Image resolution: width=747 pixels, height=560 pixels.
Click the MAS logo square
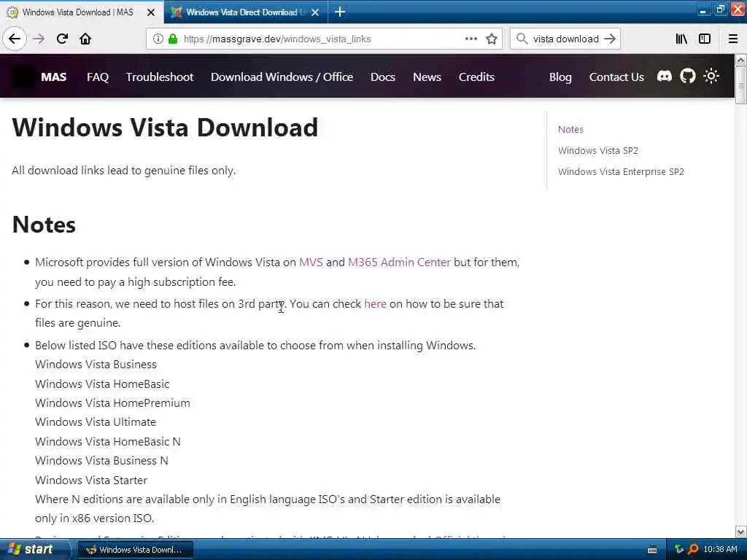pos(23,76)
